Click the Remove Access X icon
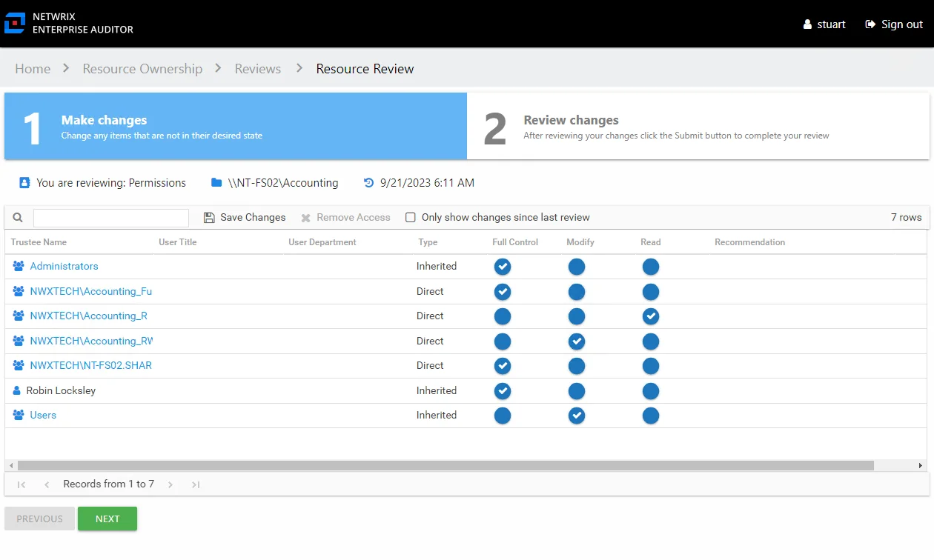 (x=305, y=218)
